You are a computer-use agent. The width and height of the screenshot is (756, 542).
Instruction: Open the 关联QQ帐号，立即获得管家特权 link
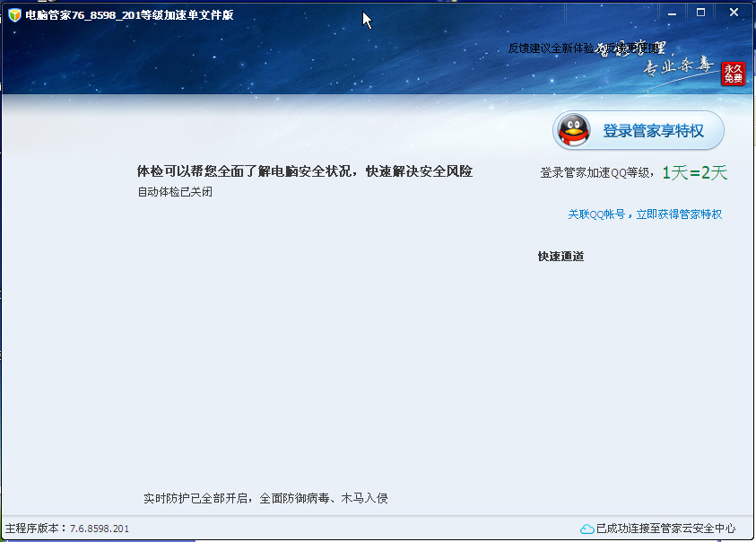point(645,214)
